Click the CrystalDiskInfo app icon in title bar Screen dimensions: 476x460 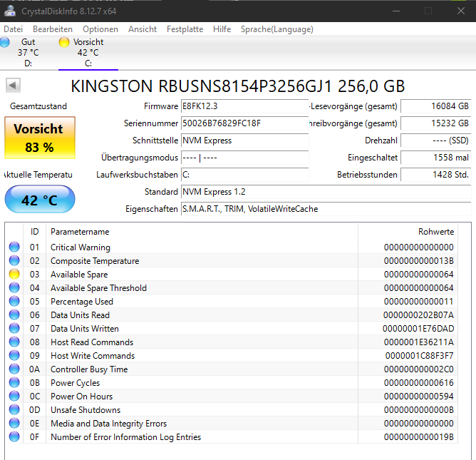click(x=10, y=11)
